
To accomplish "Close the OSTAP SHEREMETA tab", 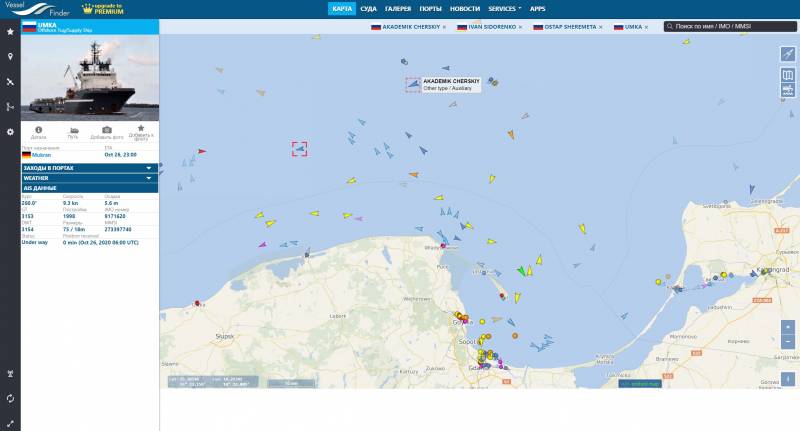I will tap(601, 27).
